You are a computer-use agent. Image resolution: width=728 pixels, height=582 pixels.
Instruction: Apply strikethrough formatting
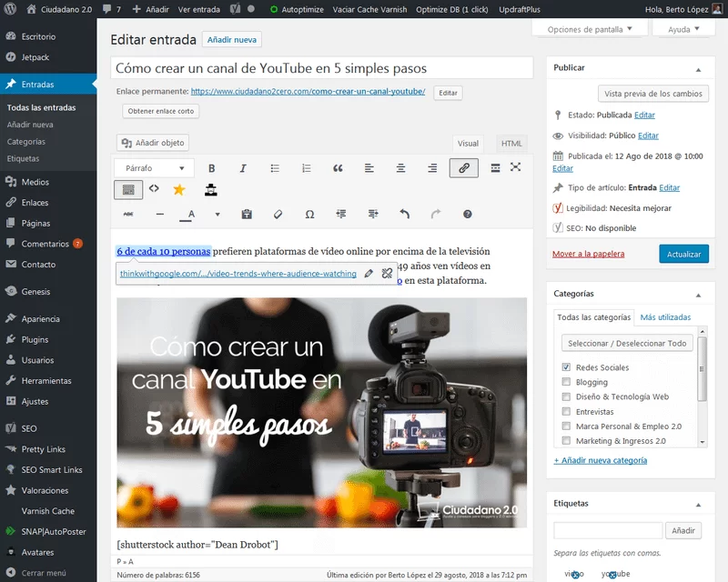(128, 214)
